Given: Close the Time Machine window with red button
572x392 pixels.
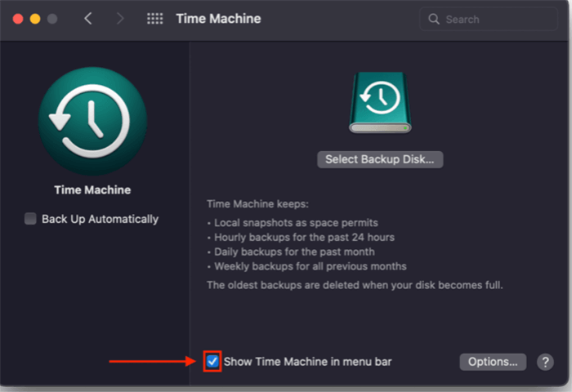Looking at the screenshot, I should 16,18.
